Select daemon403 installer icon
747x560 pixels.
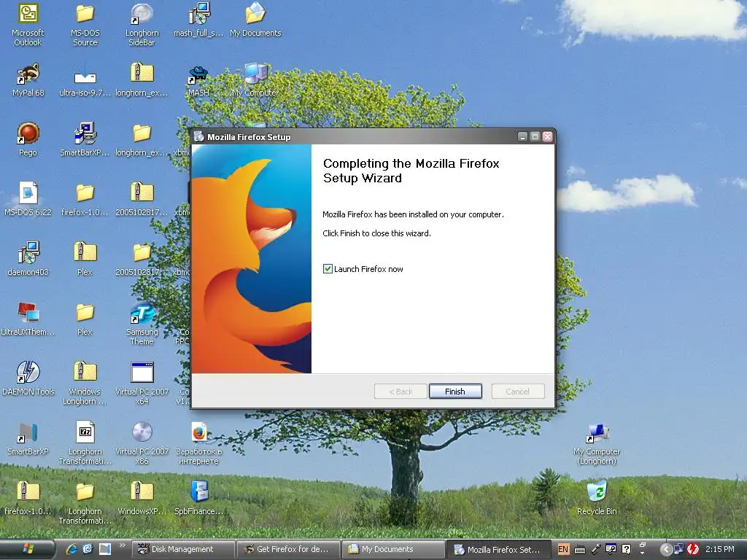(28, 252)
